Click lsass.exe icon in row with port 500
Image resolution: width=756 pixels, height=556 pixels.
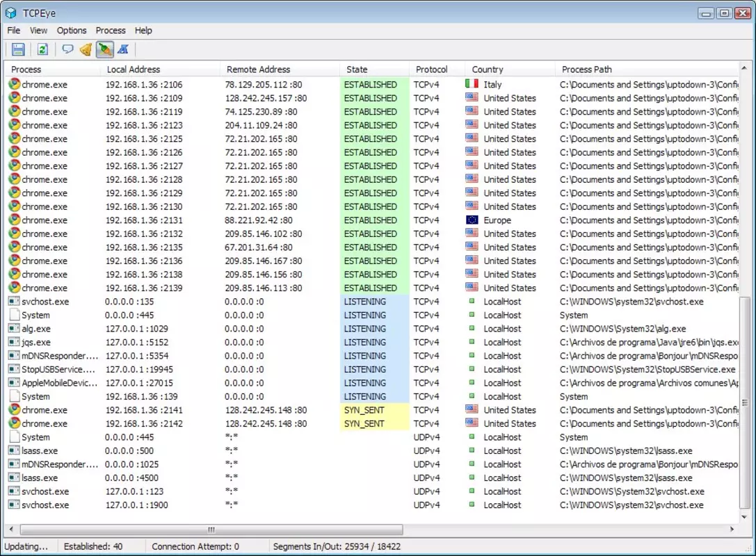(x=14, y=450)
